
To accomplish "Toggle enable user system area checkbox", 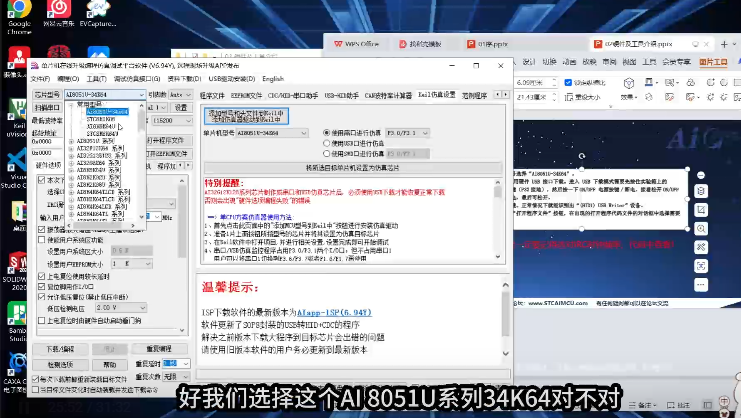I will tap(42, 240).
